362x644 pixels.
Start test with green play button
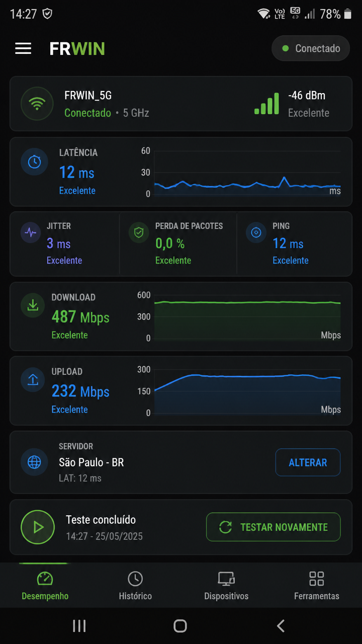point(38,527)
